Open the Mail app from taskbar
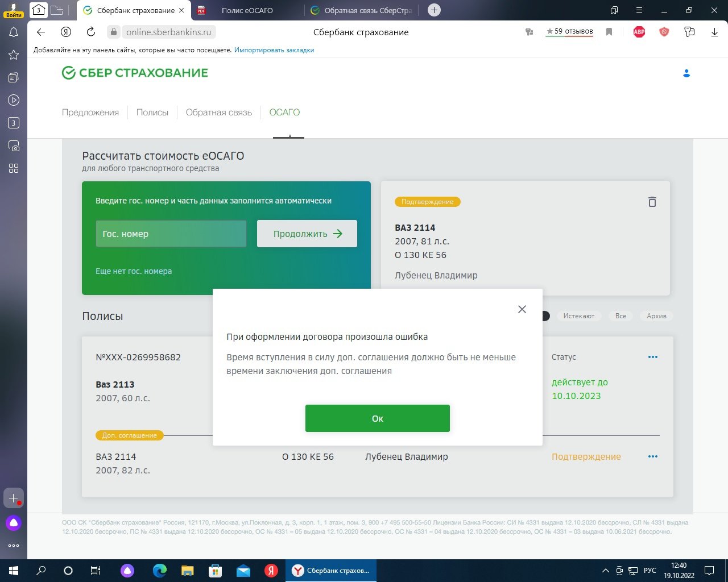The image size is (728, 582). coord(243,571)
